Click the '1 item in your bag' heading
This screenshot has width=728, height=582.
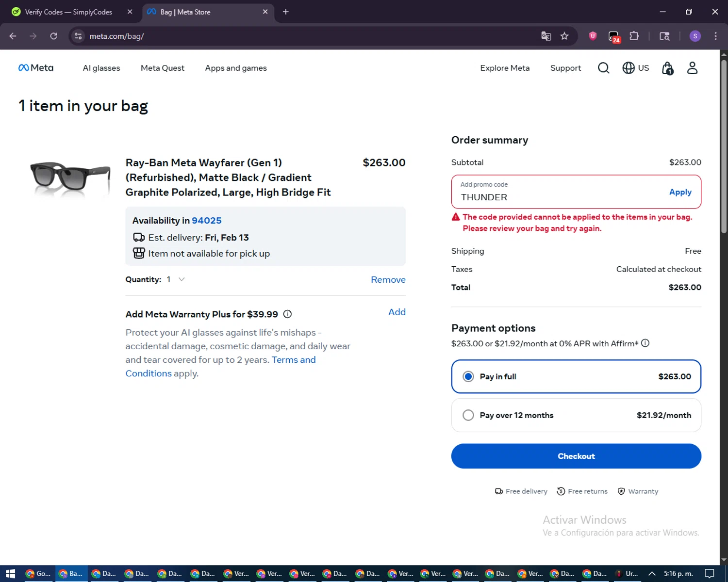tap(83, 106)
